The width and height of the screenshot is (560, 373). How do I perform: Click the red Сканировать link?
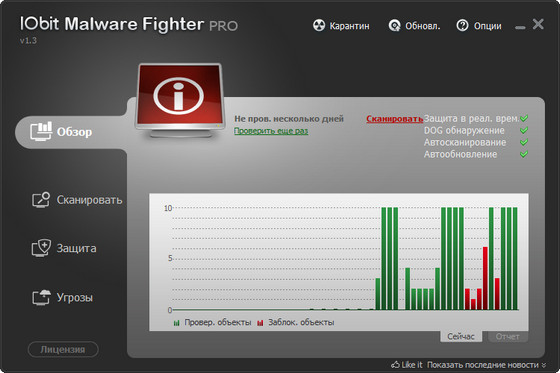395,119
